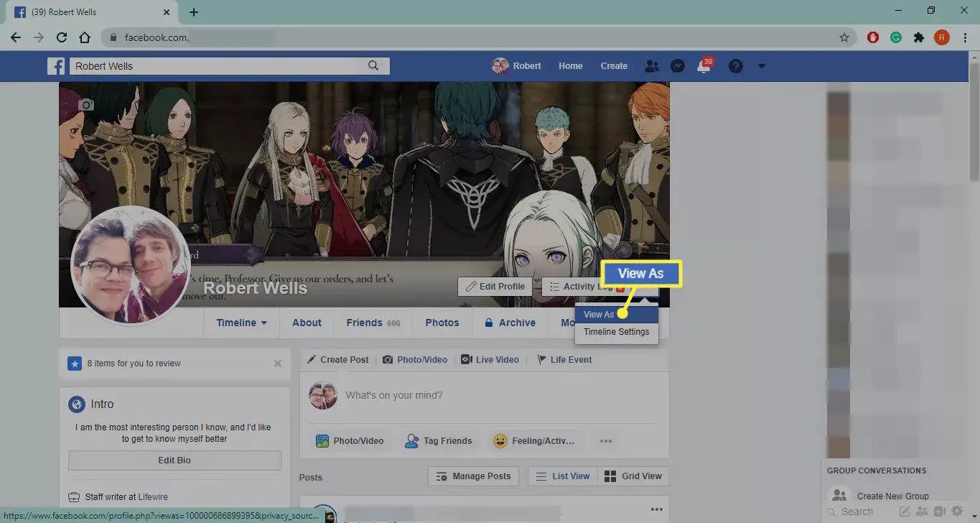Open the Chrome profile R avatar
The height and width of the screenshot is (523, 980).
(941, 38)
